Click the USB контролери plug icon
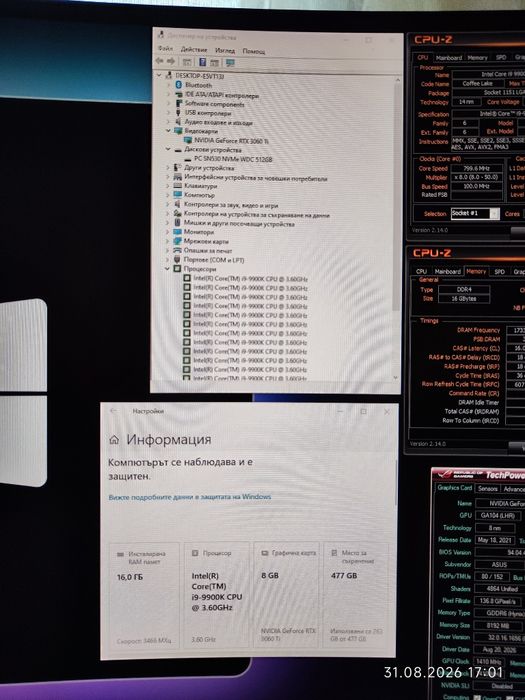 [178, 113]
